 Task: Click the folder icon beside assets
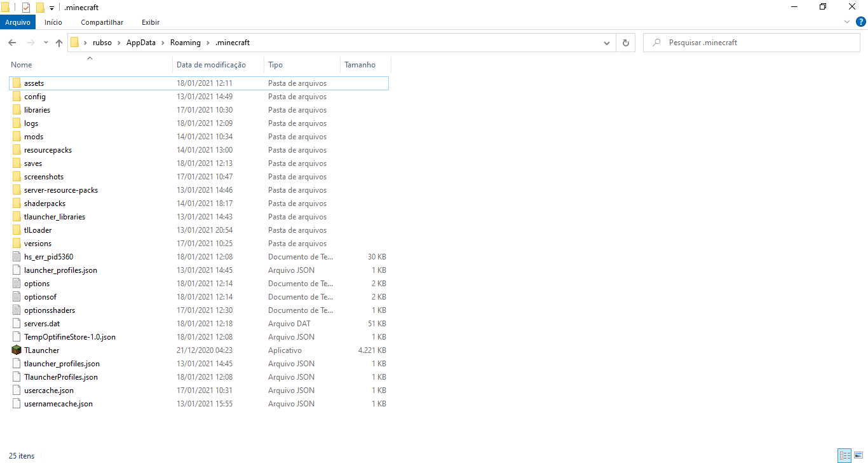[x=17, y=83]
